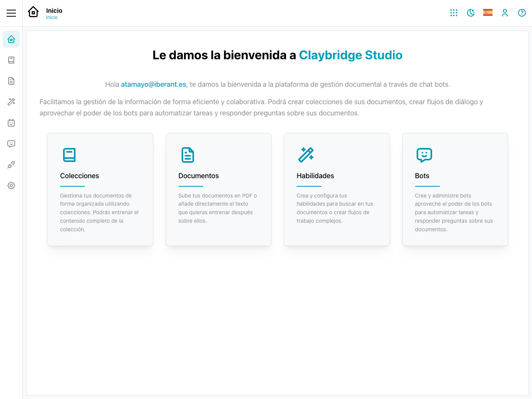Open the user account menu
Screen dimensions: 532x399
pyautogui.click(x=505, y=13)
